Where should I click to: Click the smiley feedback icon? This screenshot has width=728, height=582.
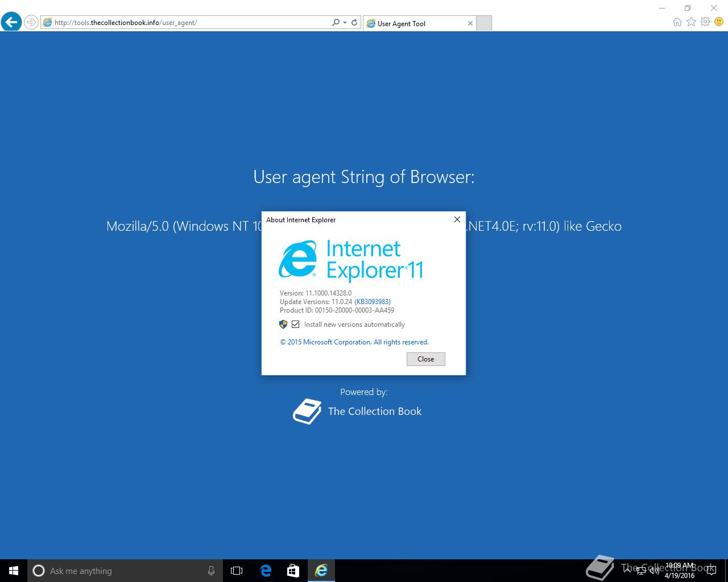[x=719, y=22]
